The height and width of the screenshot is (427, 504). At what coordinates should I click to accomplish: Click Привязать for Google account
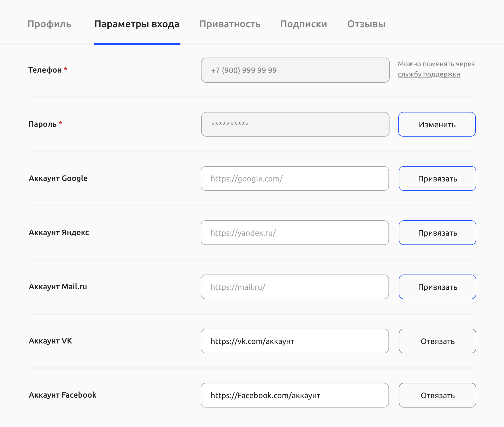click(x=437, y=179)
